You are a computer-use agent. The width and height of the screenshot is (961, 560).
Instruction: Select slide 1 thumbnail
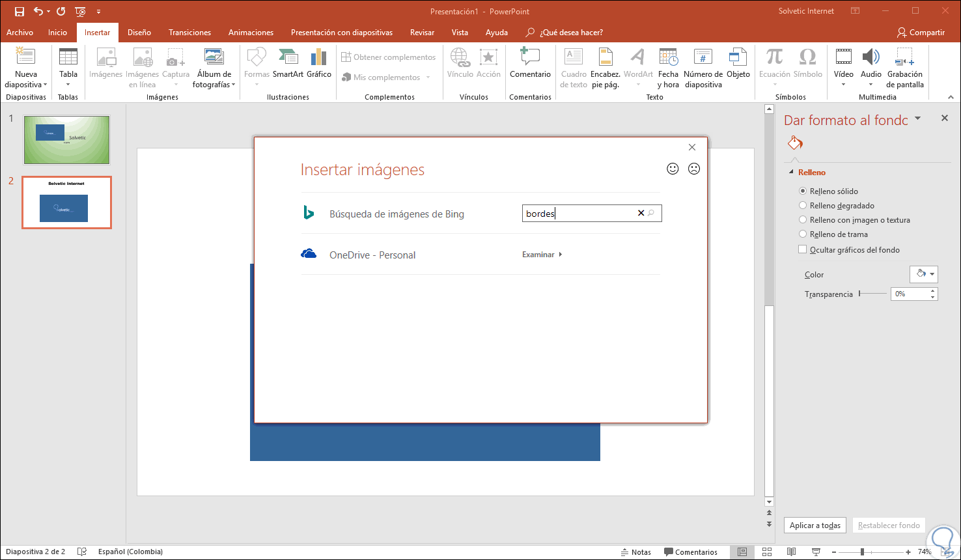[x=67, y=140]
